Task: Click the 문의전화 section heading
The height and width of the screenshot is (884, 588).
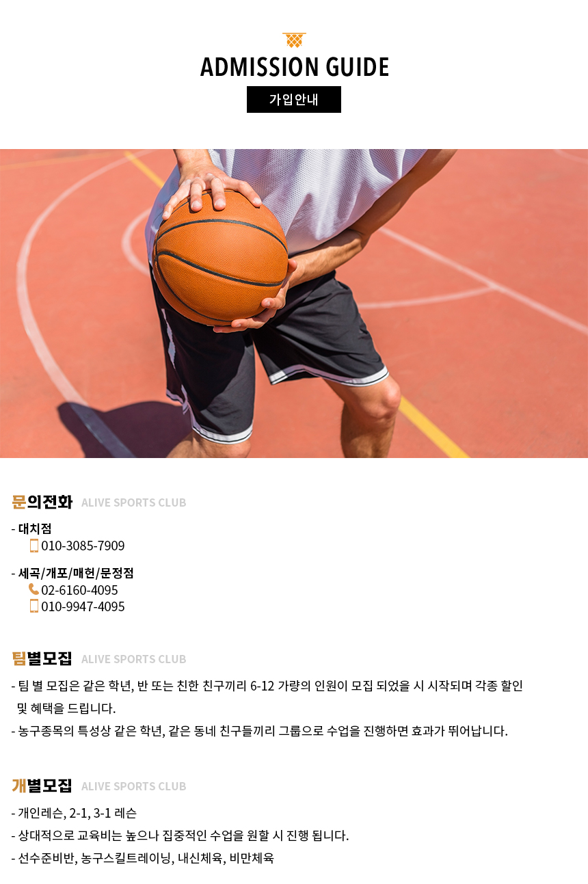Action: 42,502
